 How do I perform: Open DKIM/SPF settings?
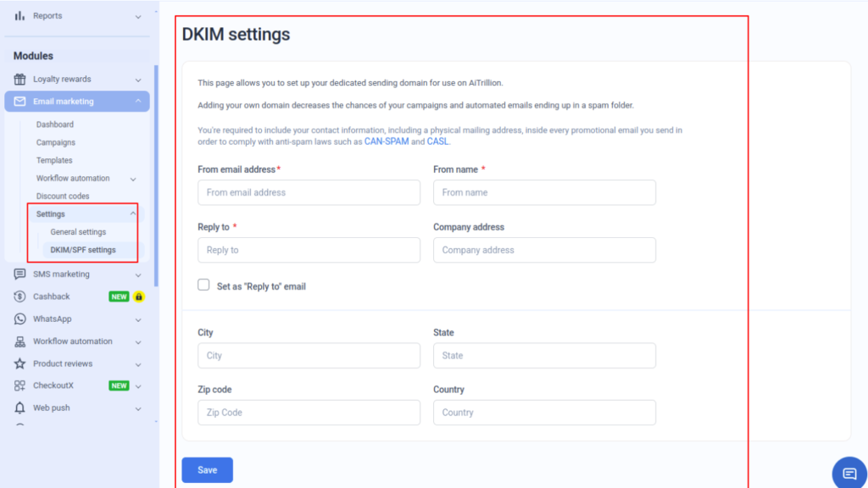pyautogui.click(x=82, y=250)
